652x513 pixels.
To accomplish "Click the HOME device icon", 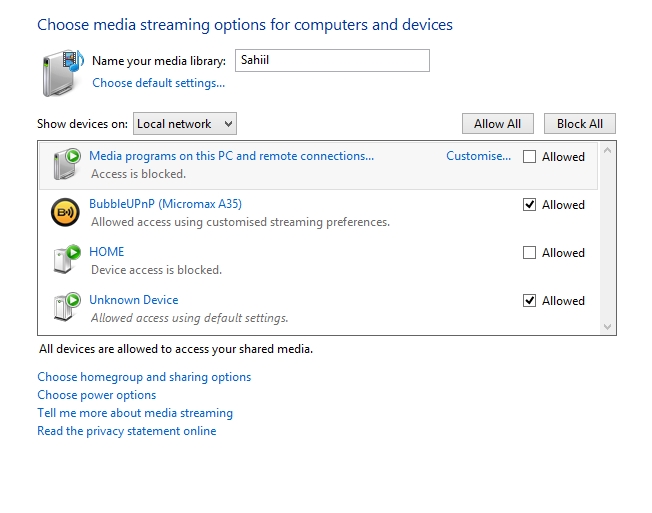I will (65, 260).
